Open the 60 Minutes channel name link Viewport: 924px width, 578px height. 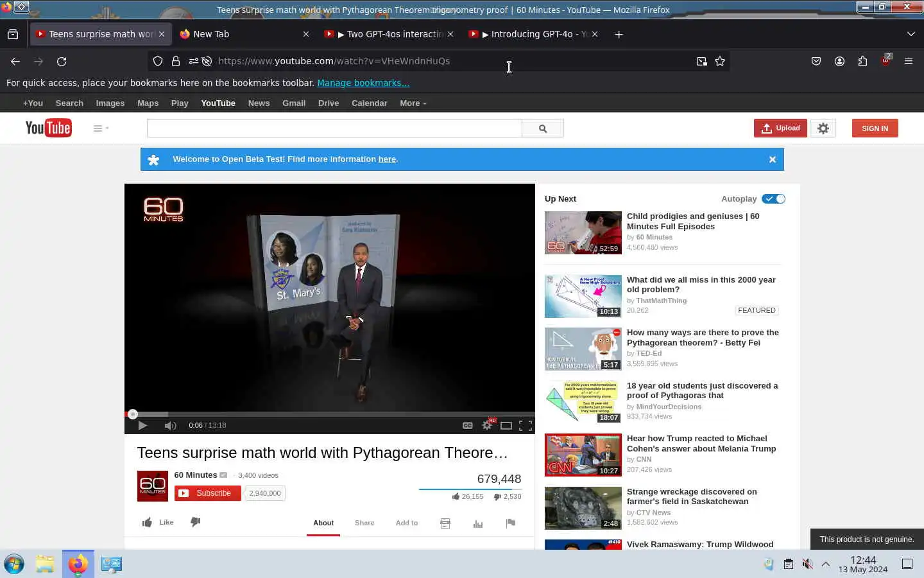(196, 475)
